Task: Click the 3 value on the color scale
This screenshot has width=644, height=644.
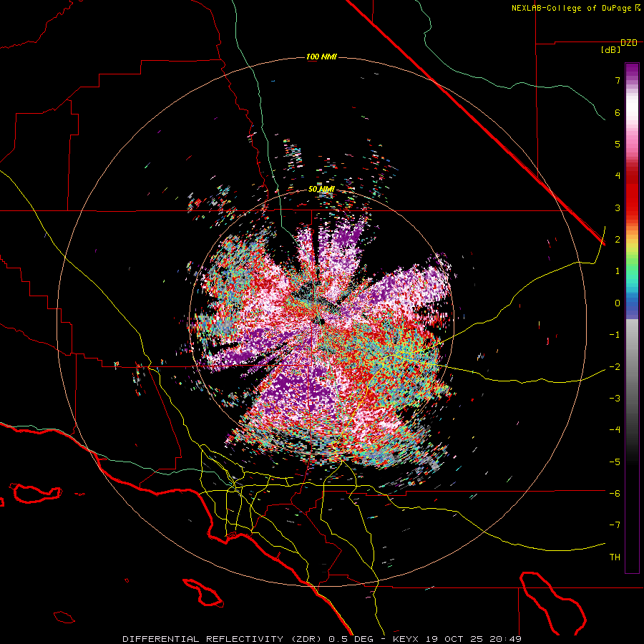Action: (x=618, y=208)
